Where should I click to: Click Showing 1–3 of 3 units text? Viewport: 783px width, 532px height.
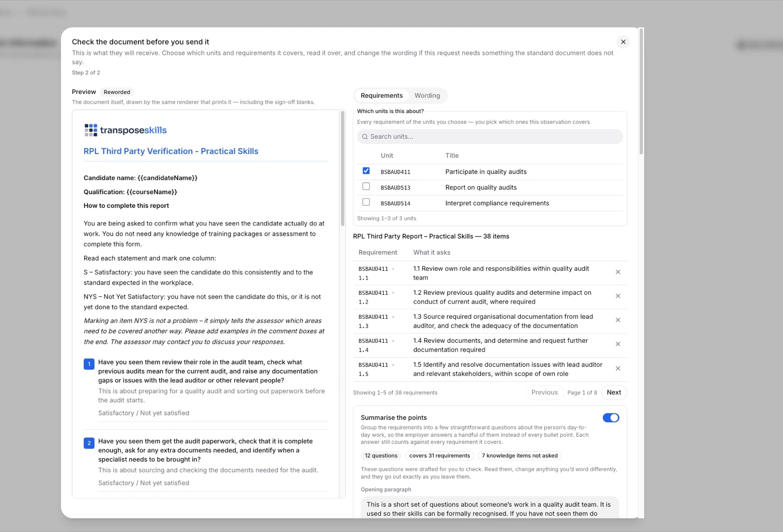pyautogui.click(x=387, y=219)
